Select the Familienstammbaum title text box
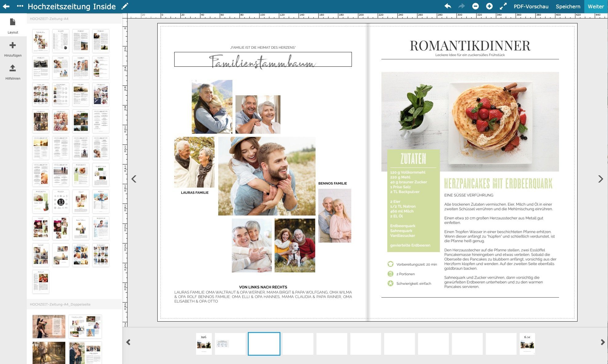The height and width of the screenshot is (364, 608). coord(263,59)
